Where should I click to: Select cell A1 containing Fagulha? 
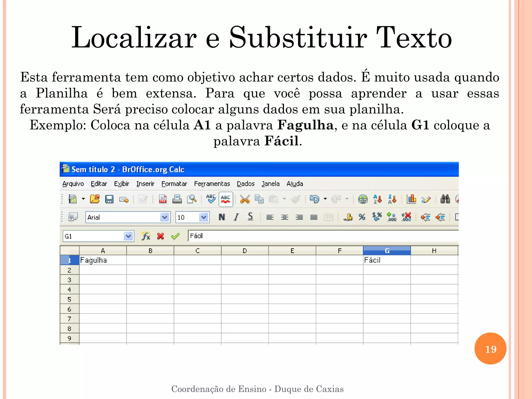(x=103, y=260)
